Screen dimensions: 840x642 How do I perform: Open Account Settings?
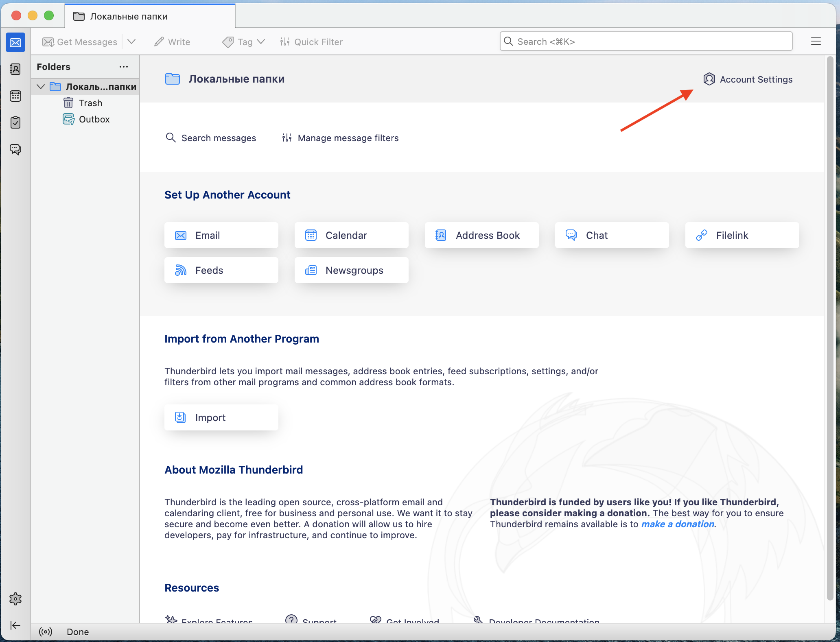click(x=748, y=79)
